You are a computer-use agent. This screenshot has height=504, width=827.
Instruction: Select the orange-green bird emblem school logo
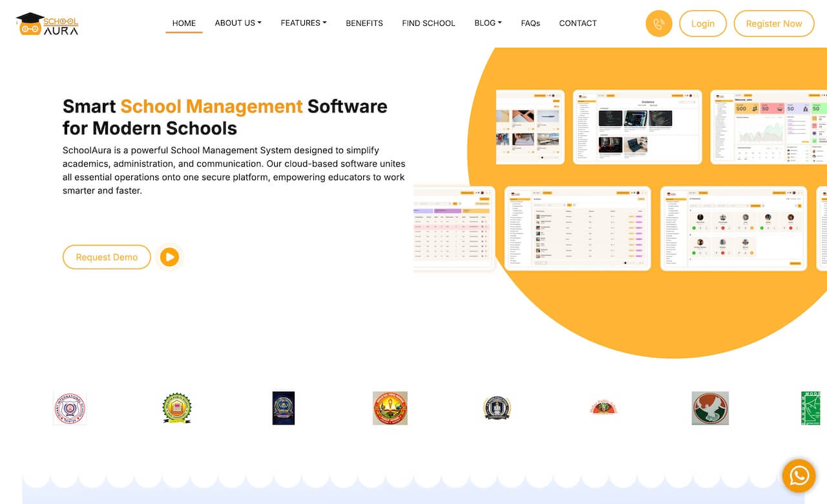coord(710,408)
